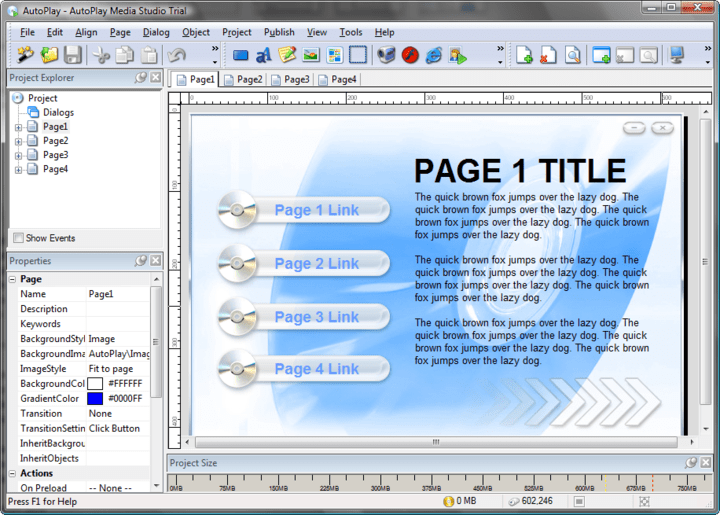Click the Undo arrow in toolbar

[177, 55]
